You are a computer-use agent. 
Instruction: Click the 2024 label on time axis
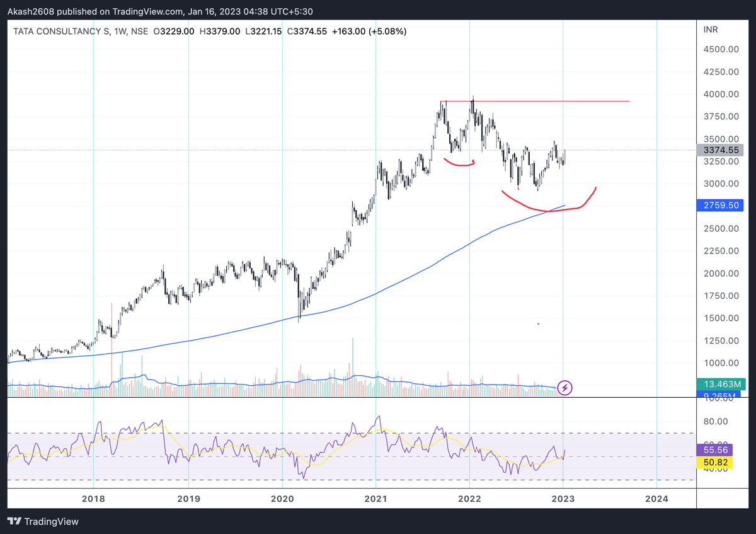click(x=657, y=498)
